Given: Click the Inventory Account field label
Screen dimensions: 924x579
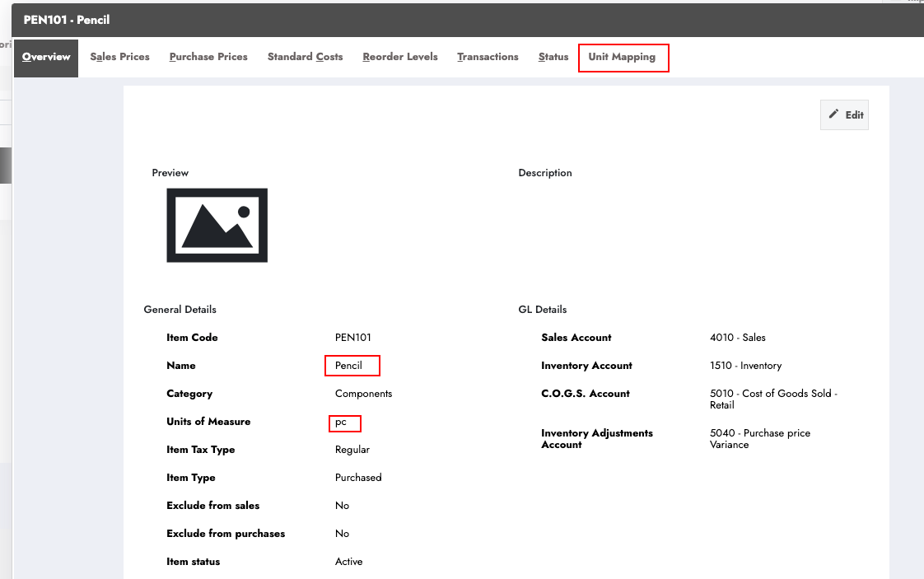Looking at the screenshot, I should pyautogui.click(x=586, y=366).
